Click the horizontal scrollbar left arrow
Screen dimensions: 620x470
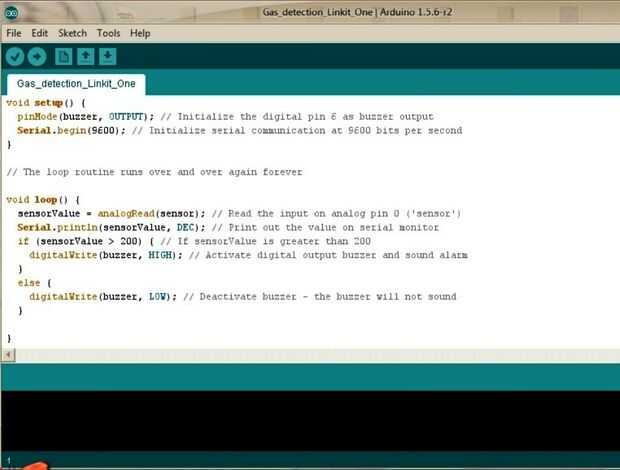point(8,355)
